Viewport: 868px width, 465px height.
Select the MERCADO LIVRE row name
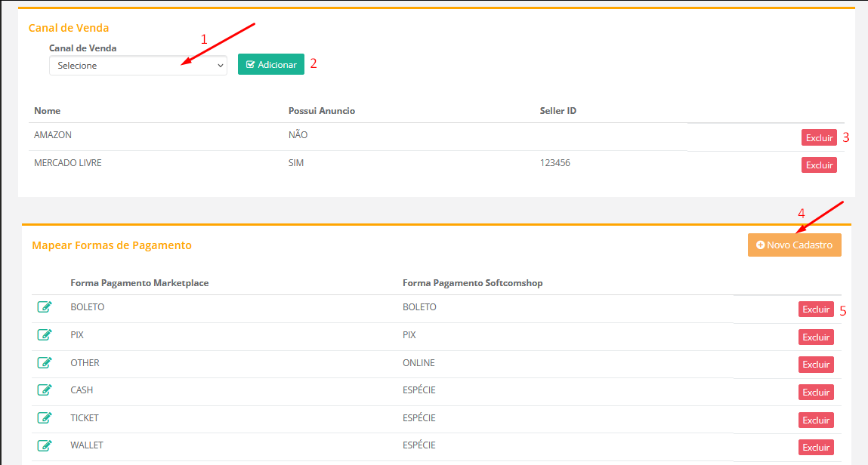pos(67,163)
